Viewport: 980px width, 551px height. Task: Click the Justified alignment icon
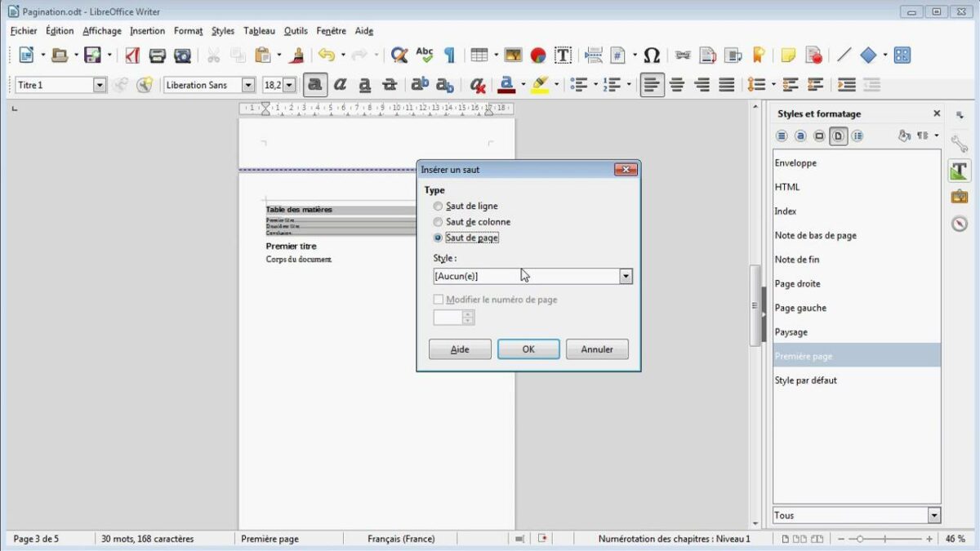(x=726, y=85)
